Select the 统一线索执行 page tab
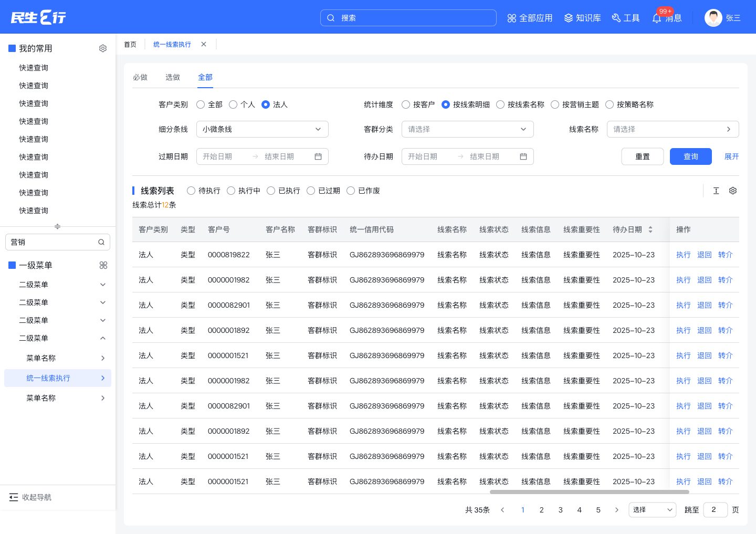Image resolution: width=756 pixels, height=534 pixels. 172,45
